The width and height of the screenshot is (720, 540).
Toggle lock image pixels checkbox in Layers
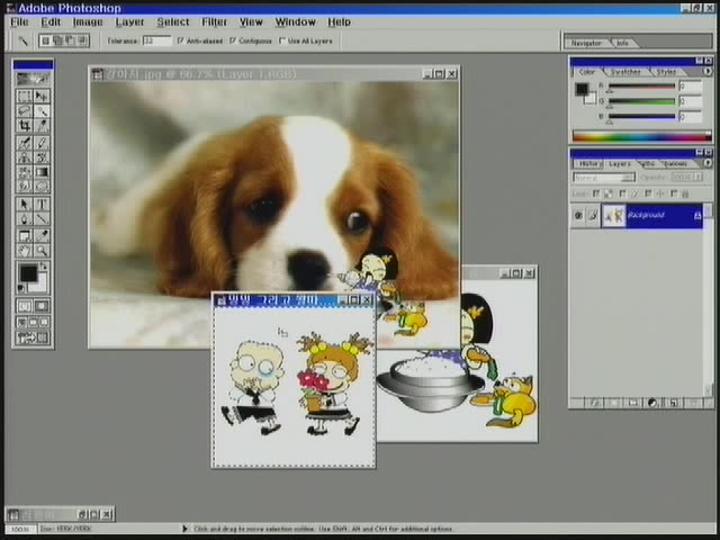pos(623,194)
